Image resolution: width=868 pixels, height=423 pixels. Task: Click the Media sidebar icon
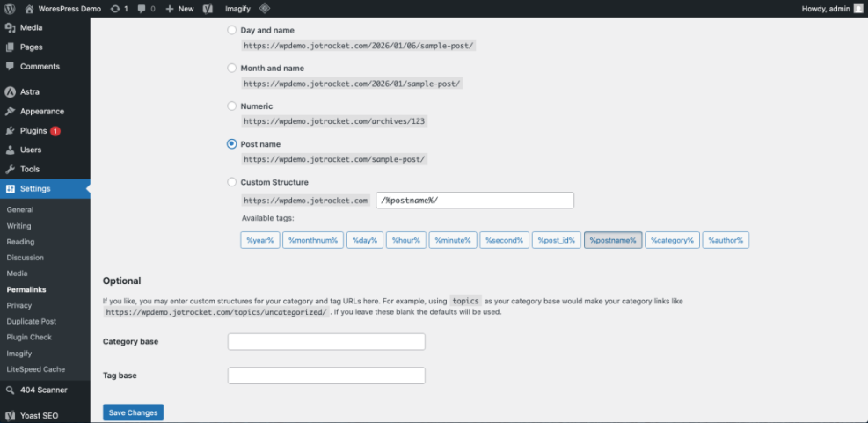(x=10, y=27)
